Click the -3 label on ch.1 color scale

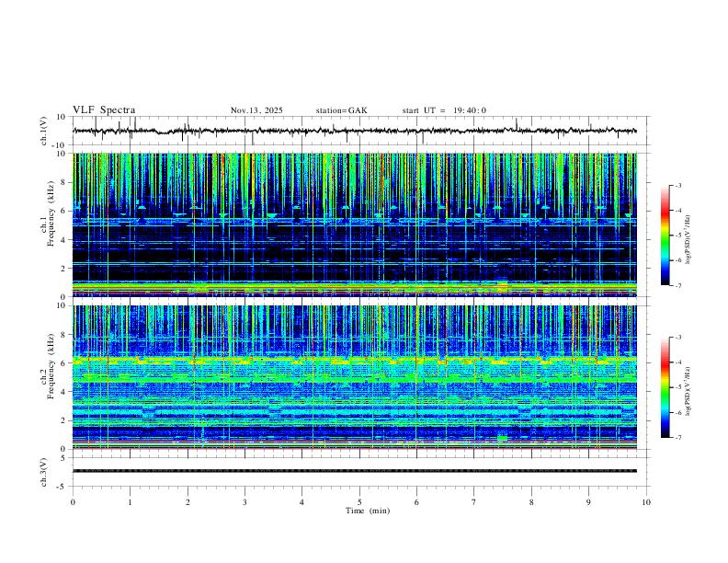(677, 185)
